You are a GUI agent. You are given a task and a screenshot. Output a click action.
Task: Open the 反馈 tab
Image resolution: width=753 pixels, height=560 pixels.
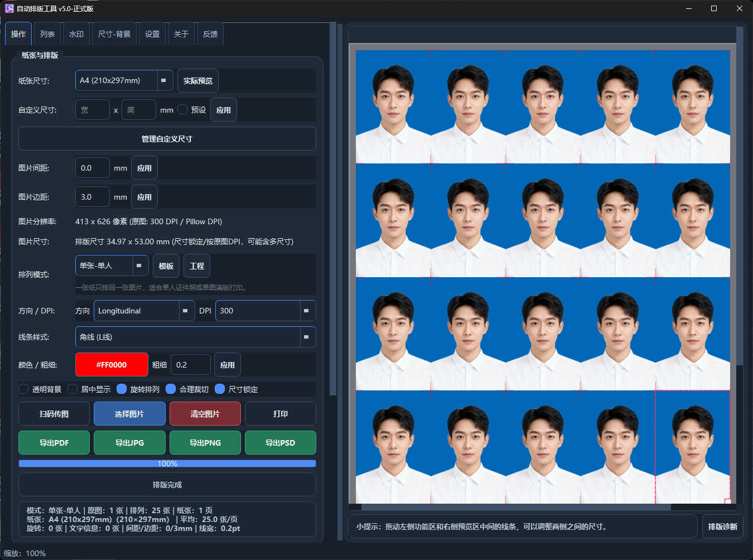coord(210,34)
